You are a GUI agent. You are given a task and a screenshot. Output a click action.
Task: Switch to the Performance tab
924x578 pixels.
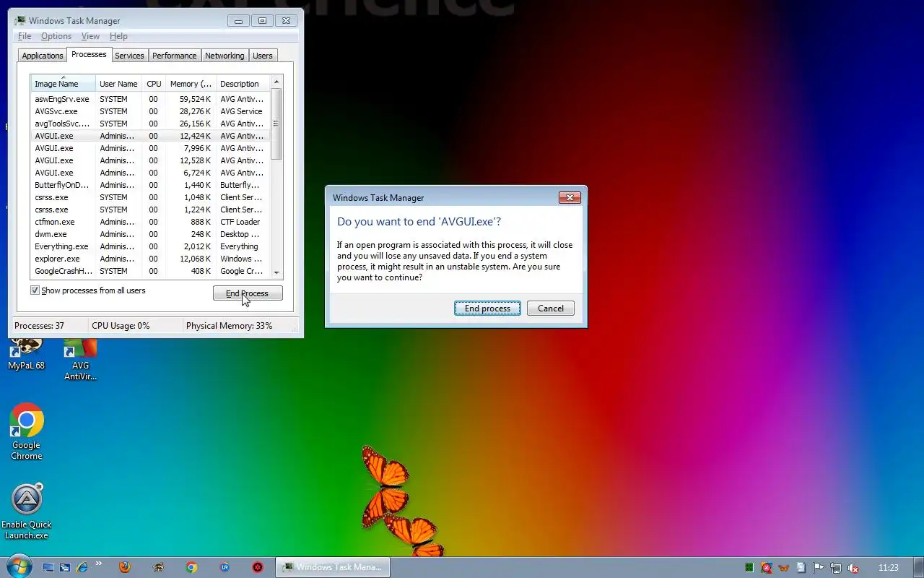[174, 56]
